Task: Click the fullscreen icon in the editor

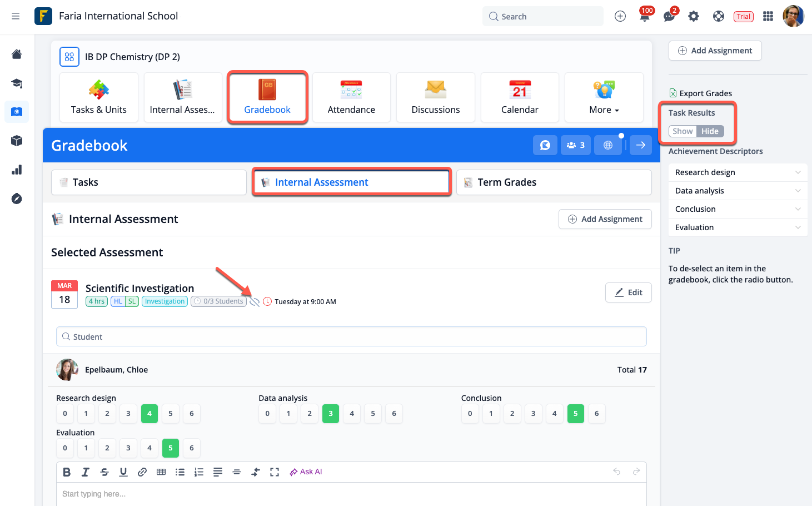Action: (x=275, y=472)
